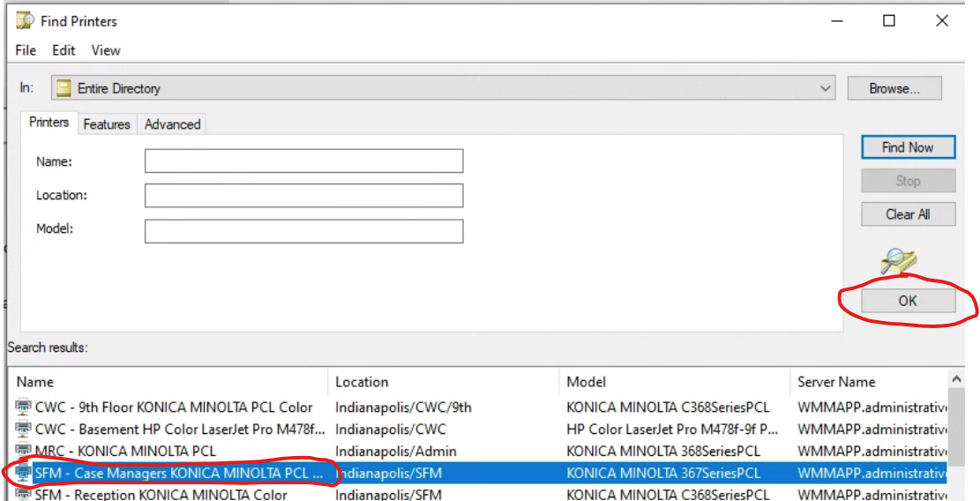This screenshot has width=980, height=501.
Task: Expand the Entire Directory dropdown
Action: (825, 88)
